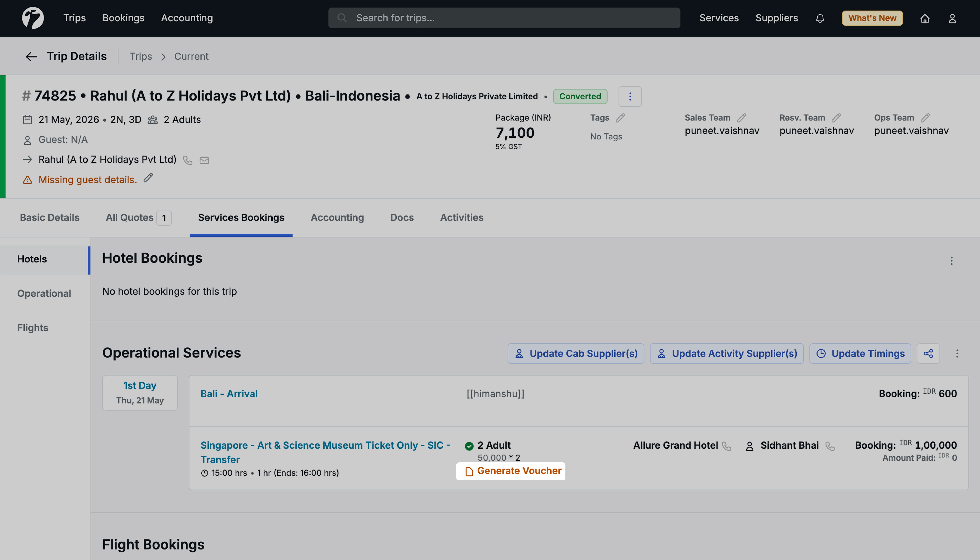Switch to trip Accounting tab
This screenshot has height=560, width=980.
point(337,218)
